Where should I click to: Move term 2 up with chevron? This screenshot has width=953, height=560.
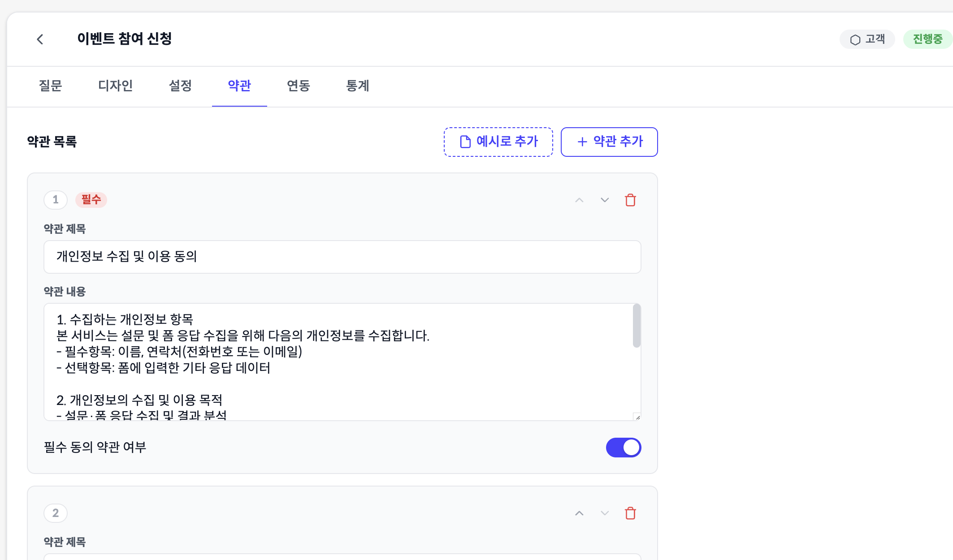(579, 513)
